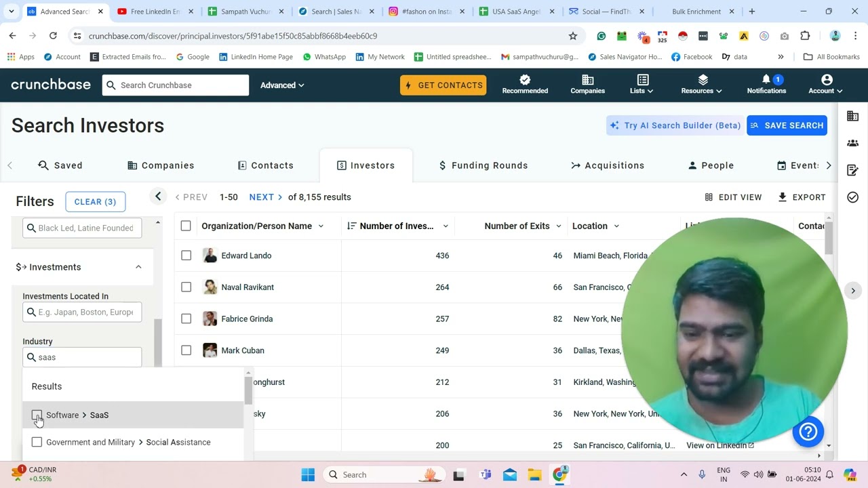The image size is (868, 488).
Task: Check the Naval Ravikant row
Action: coord(186,287)
